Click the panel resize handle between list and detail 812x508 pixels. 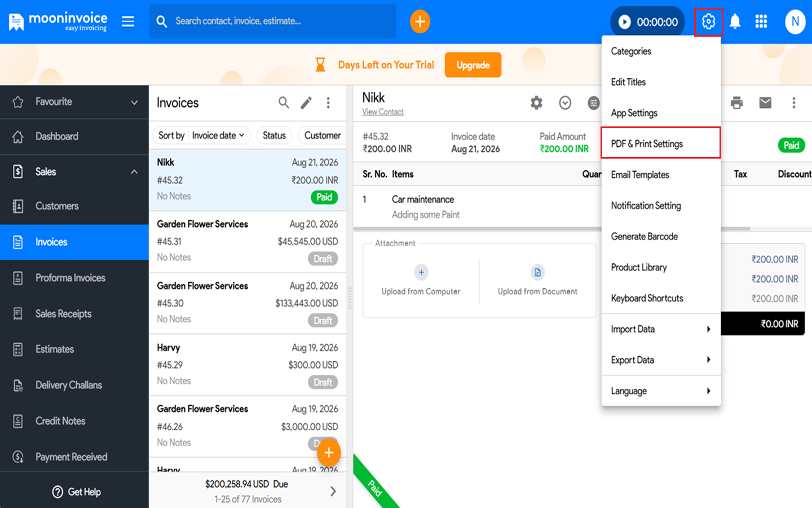click(x=350, y=298)
